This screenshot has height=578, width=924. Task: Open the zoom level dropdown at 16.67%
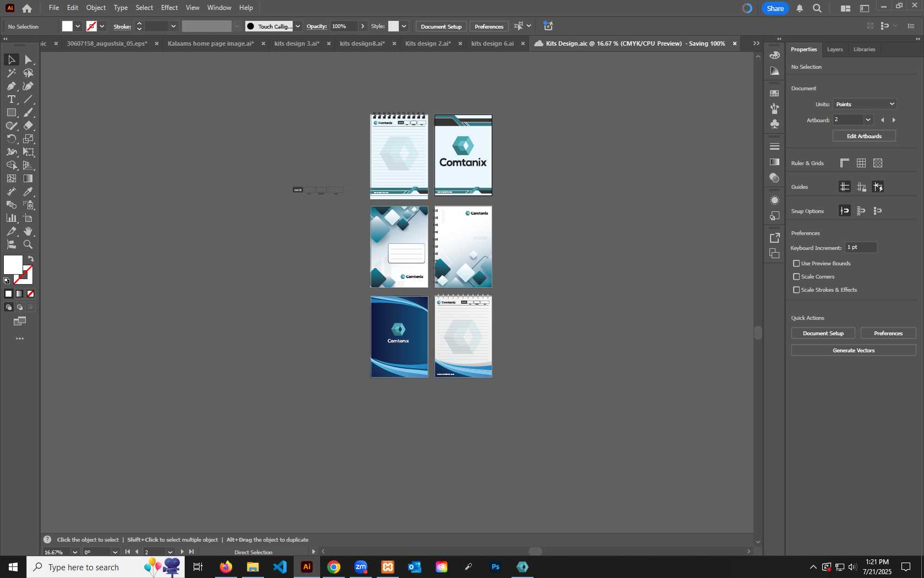coord(75,552)
